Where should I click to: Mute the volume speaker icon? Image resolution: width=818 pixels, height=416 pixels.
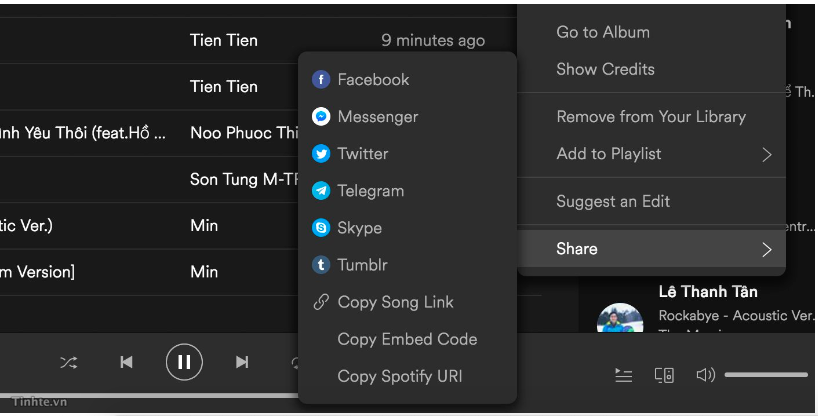tap(705, 375)
